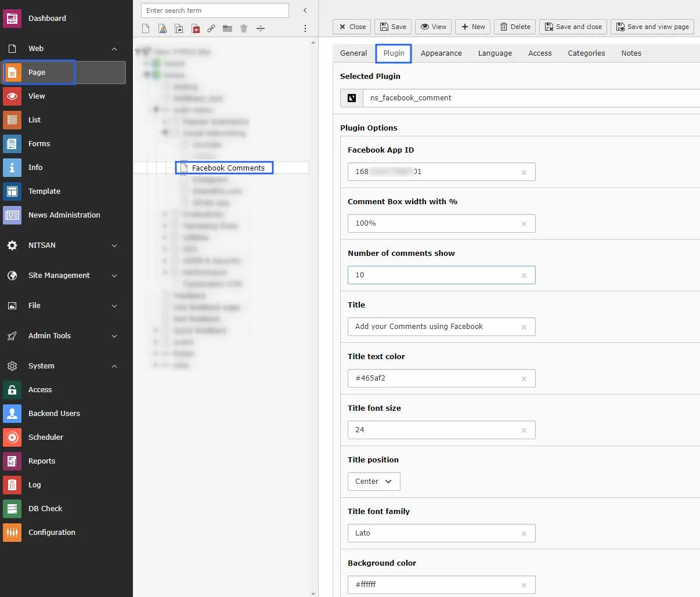Focus the Number of comments show field
The height and width of the screenshot is (597, 700).
click(x=441, y=275)
